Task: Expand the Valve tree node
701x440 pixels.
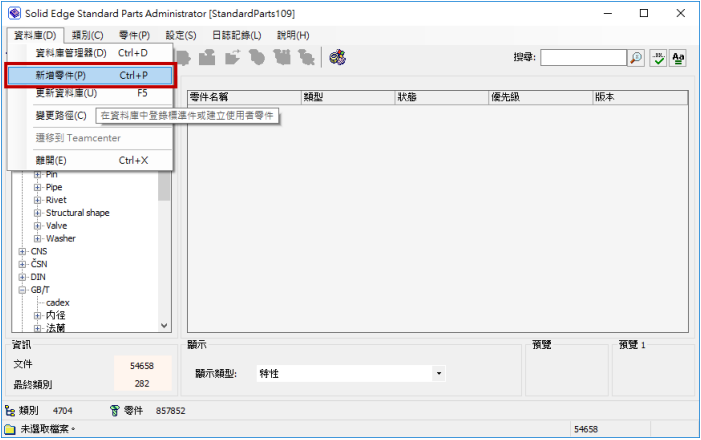Action: coord(38,226)
